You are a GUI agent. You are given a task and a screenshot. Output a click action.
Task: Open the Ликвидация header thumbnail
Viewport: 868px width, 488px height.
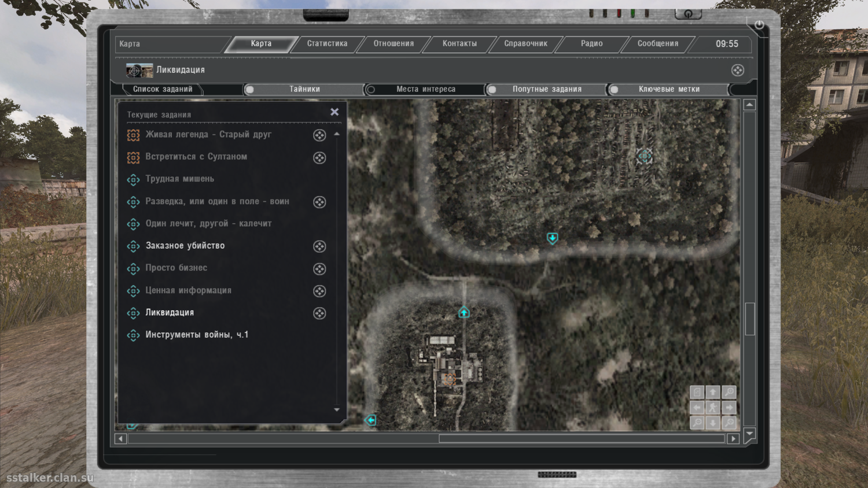point(139,71)
